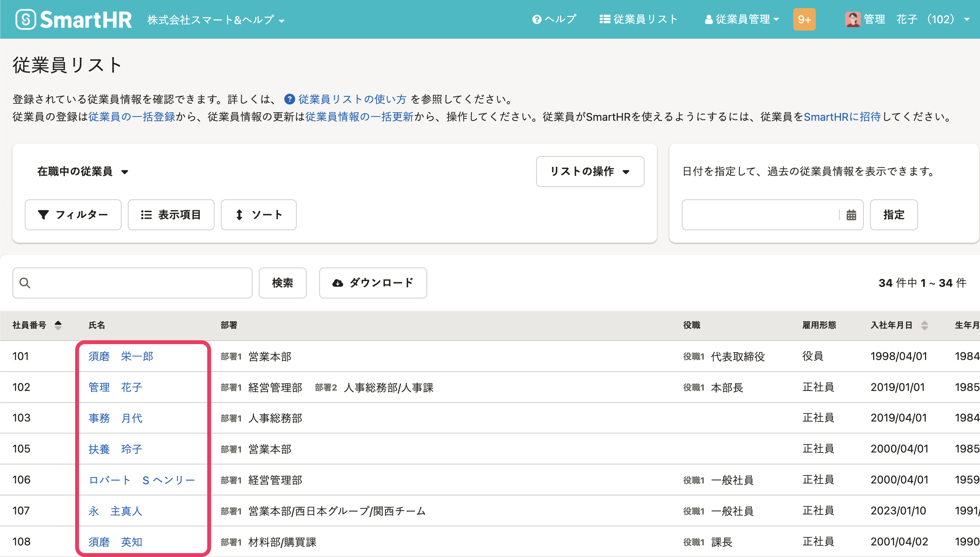Open the フィルター filter button
980x557 pixels.
[73, 215]
